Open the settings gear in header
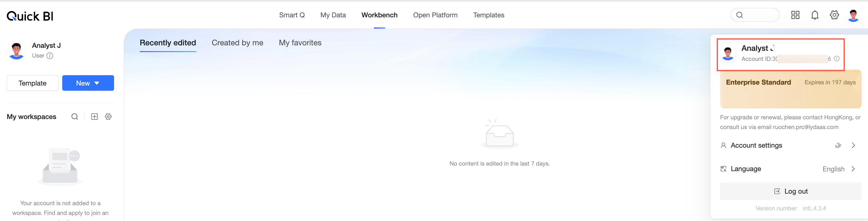Image resolution: width=868 pixels, height=221 pixels. [x=834, y=15]
